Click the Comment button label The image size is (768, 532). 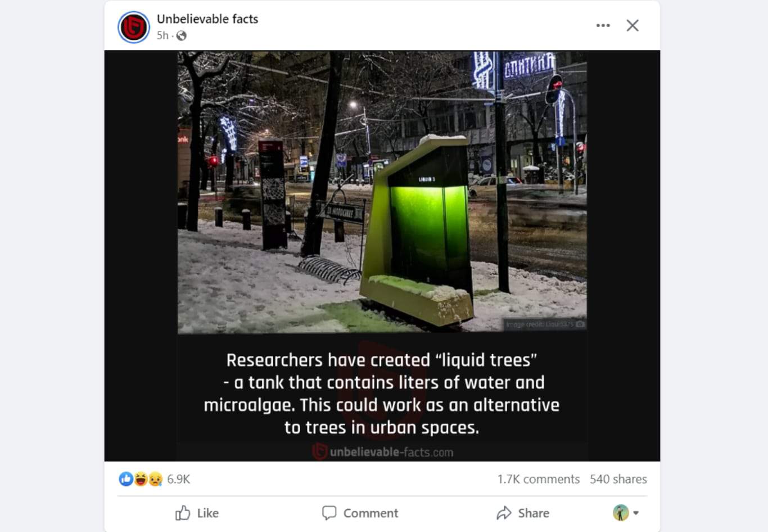point(371,513)
